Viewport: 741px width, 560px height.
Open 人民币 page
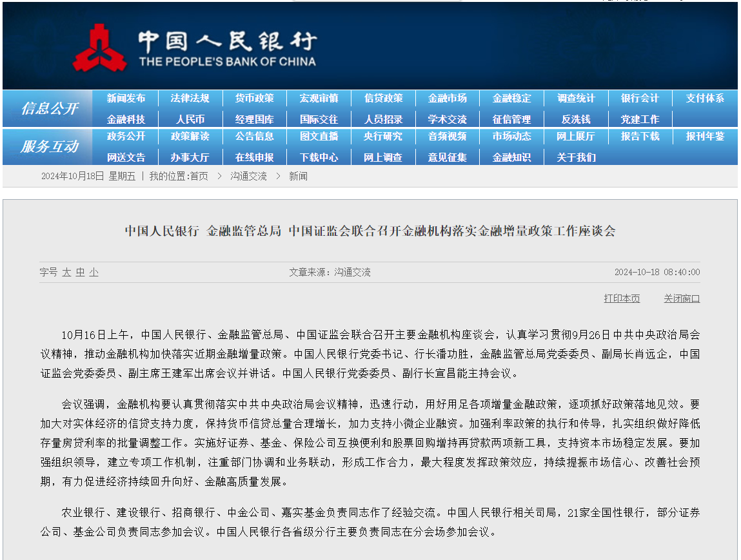coord(190,119)
